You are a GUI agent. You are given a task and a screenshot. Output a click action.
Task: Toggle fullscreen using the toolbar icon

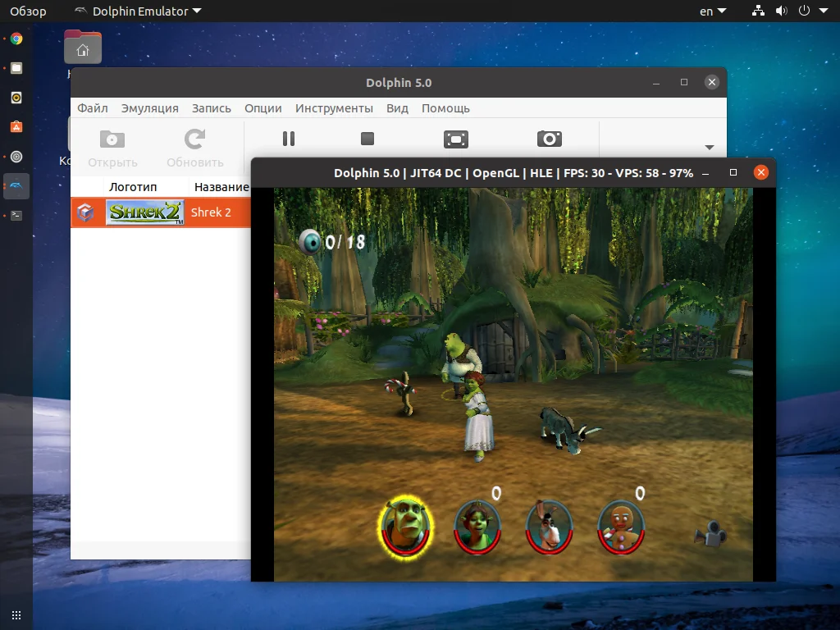tap(456, 139)
